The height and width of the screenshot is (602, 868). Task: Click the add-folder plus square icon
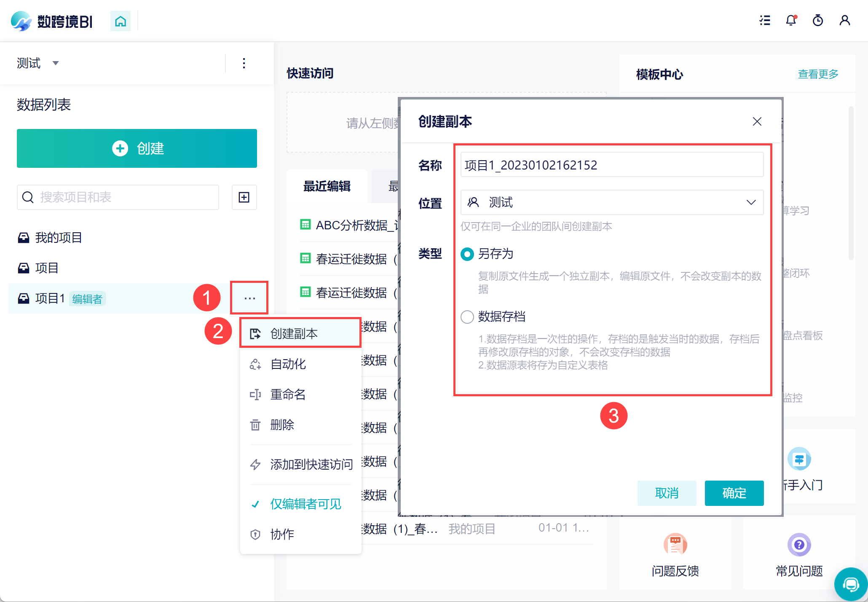[244, 197]
